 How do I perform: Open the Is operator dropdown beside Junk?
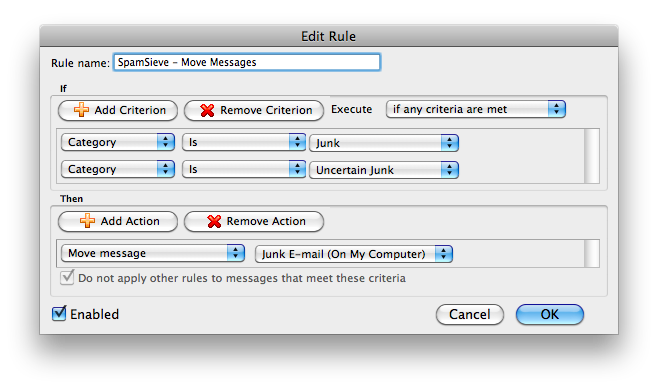pyautogui.click(x=244, y=142)
